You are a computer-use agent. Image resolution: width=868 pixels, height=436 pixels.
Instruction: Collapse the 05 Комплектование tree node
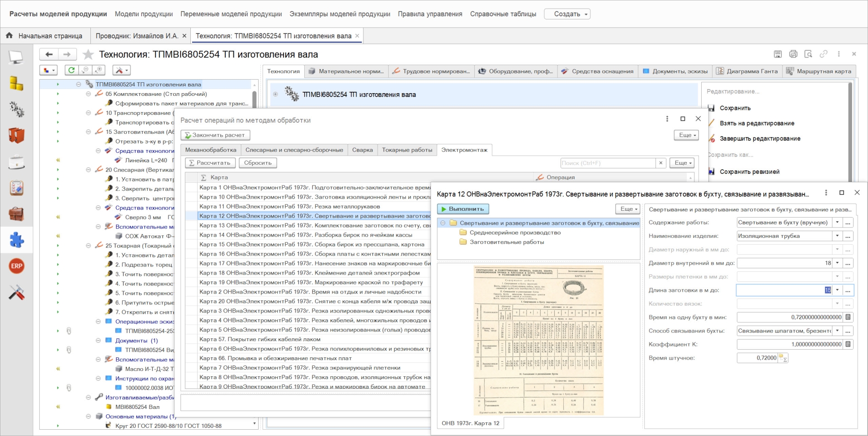click(x=88, y=94)
